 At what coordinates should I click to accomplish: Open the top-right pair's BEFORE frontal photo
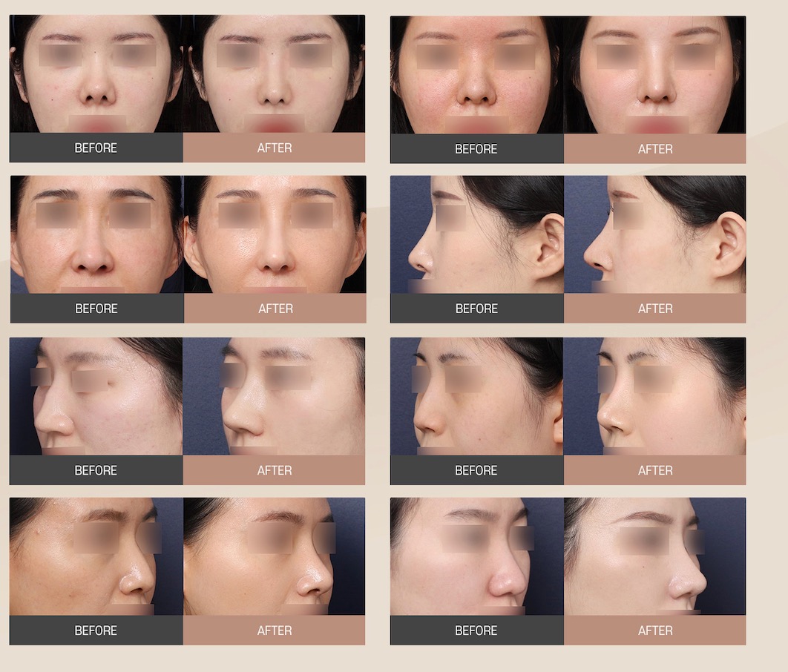pos(477,75)
